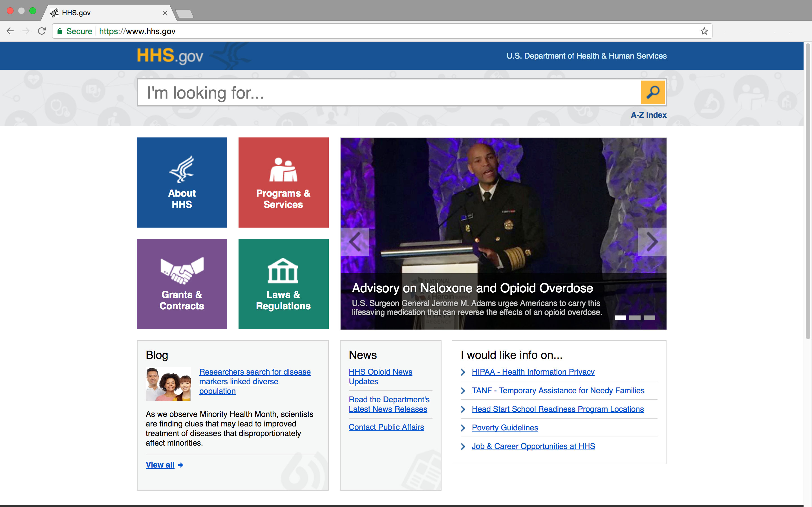This screenshot has height=507, width=812.
Task: Click the Blog View all link
Action: 160,465
